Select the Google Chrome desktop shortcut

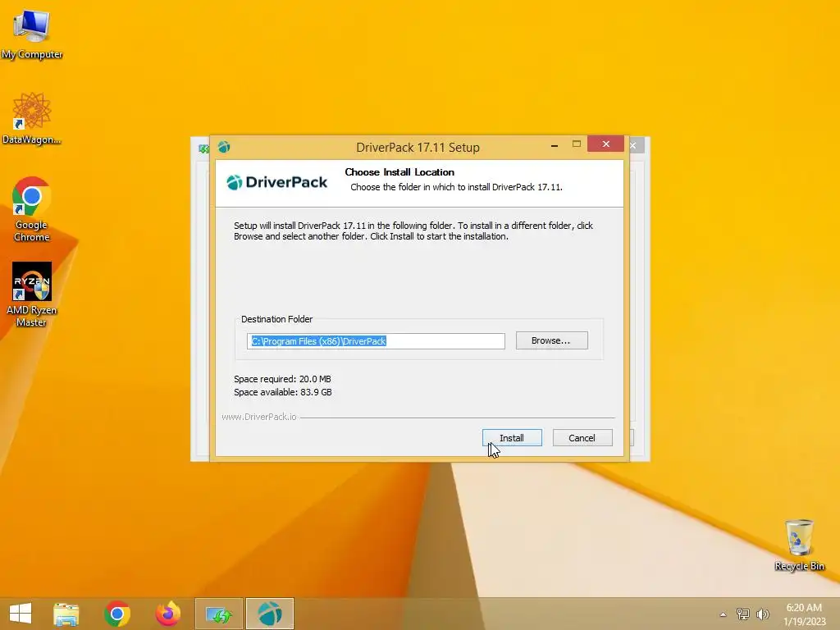coord(32,209)
